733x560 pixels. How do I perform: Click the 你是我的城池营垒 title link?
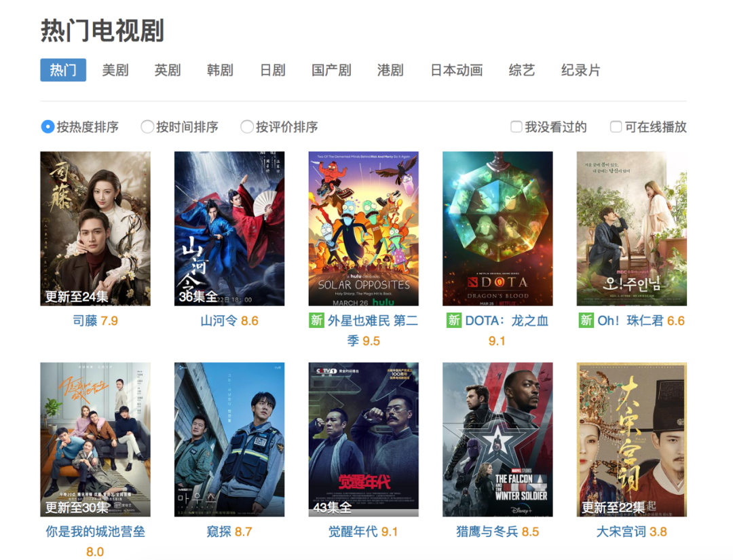tap(96, 531)
